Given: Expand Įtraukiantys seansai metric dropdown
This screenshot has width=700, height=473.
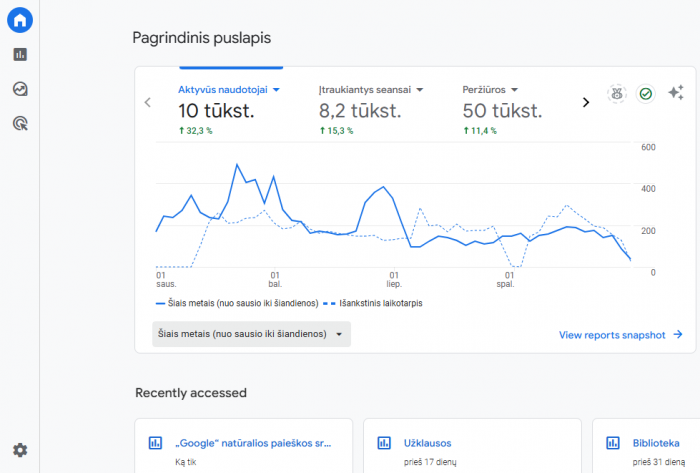Looking at the screenshot, I should [420, 90].
